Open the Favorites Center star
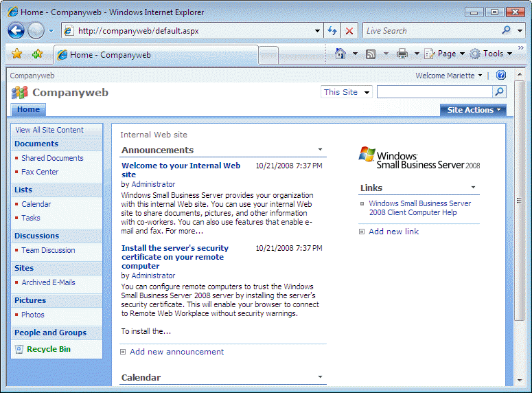 coord(16,54)
